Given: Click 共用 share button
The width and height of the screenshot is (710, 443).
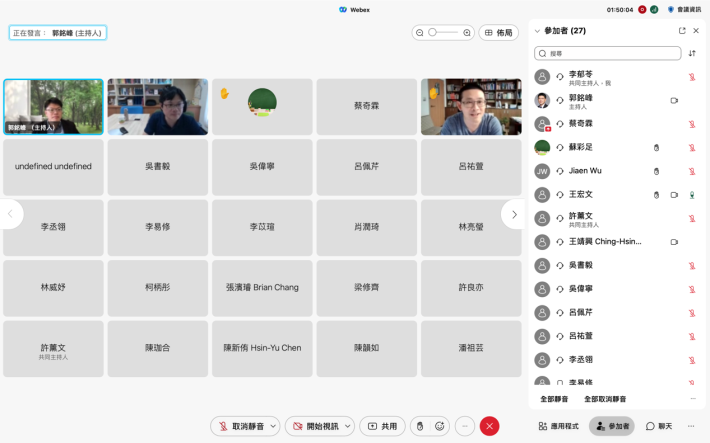Looking at the screenshot, I should pos(382,426).
